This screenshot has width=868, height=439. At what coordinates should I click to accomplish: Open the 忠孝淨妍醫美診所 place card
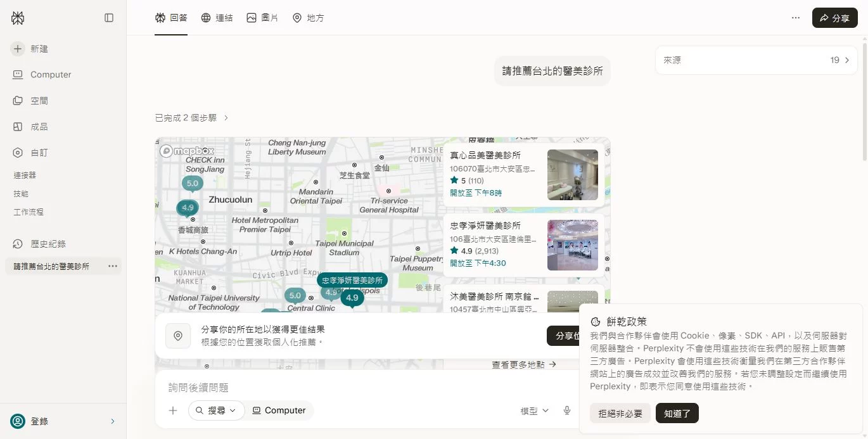[524, 245]
